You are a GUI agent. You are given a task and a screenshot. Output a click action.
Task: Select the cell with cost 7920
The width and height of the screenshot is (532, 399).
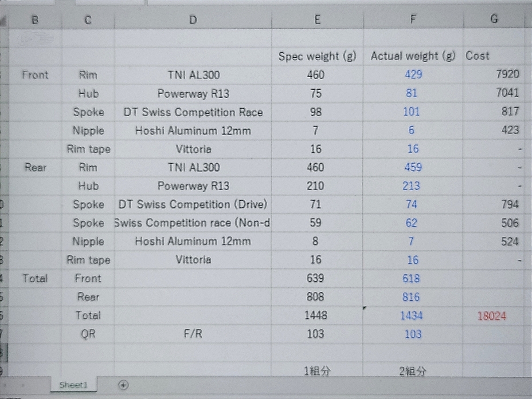point(494,75)
